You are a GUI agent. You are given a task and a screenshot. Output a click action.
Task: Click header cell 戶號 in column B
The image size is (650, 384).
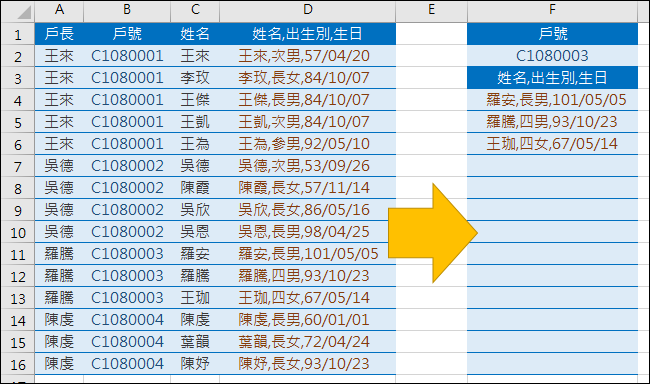127,34
